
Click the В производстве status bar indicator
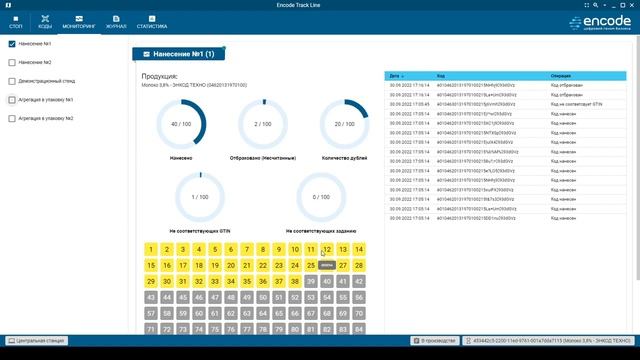[435, 340]
